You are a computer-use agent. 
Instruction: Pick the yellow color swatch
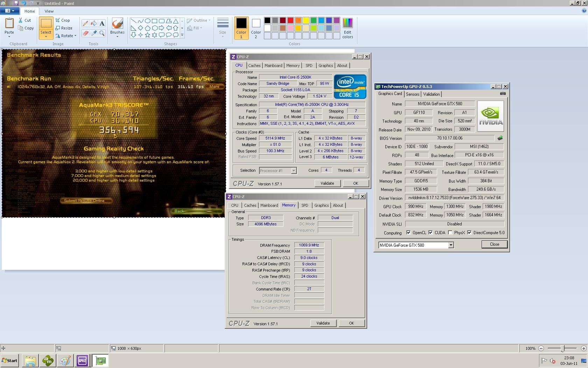pyautogui.click(x=306, y=21)
